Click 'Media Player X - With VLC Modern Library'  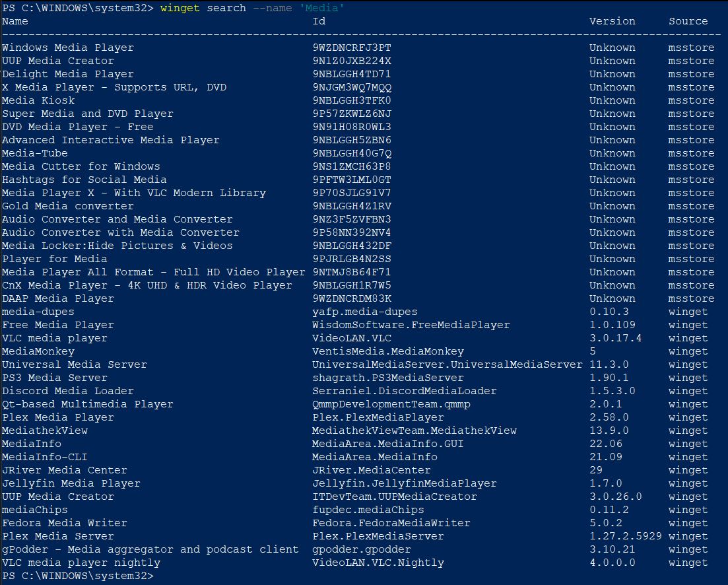[x=134, y=193]
